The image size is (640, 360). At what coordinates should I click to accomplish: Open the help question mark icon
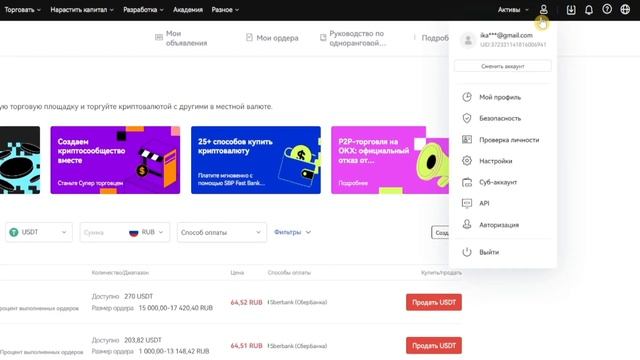[x=607, y=9]
